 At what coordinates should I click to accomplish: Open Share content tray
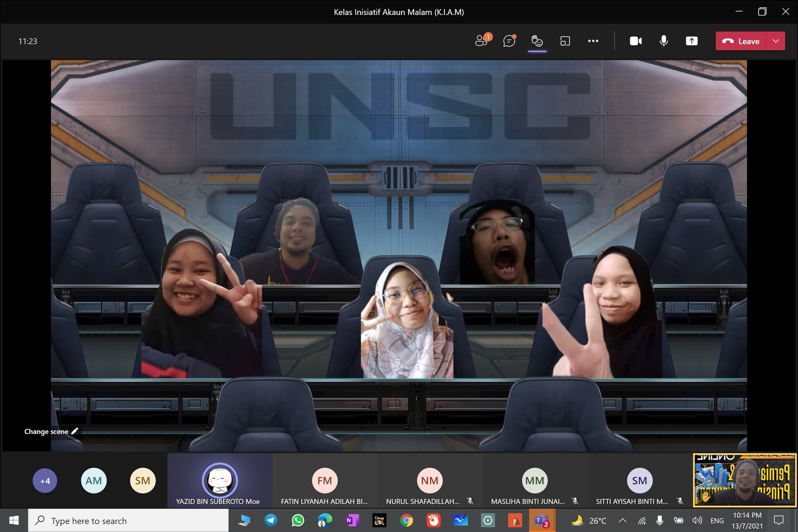(x=692, y=41)
